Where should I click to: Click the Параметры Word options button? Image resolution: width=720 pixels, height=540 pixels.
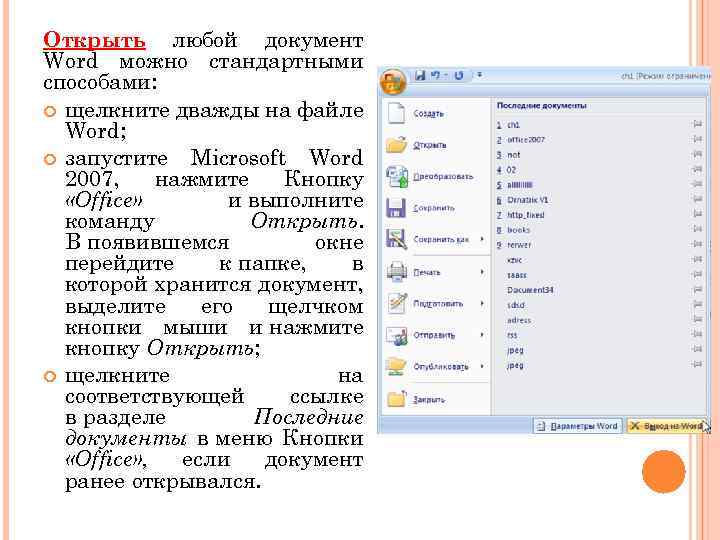tap(578, 426)
